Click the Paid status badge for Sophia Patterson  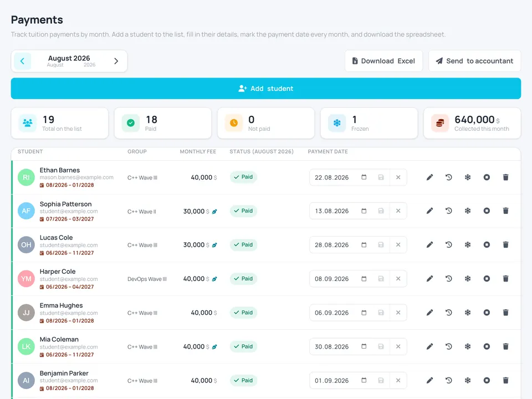tap(243, 211)
